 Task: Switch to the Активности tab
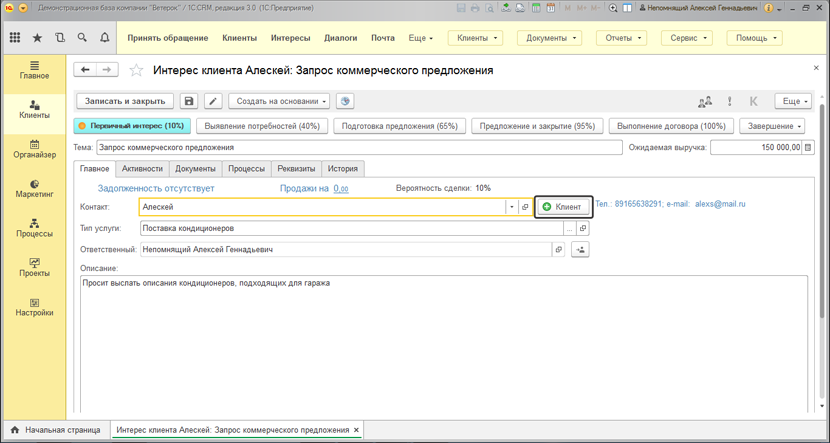tap(142, 169)
